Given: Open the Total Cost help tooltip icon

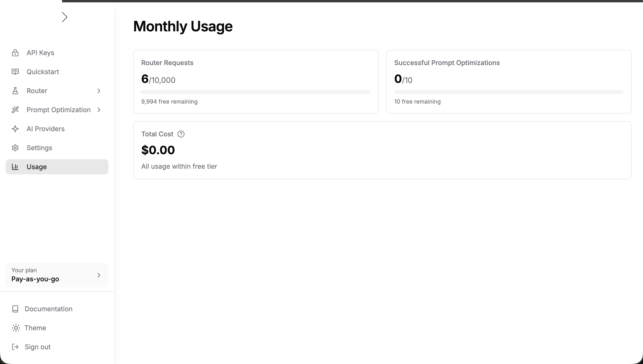Looking at the screenshot, I should click(x=181, y=134).
